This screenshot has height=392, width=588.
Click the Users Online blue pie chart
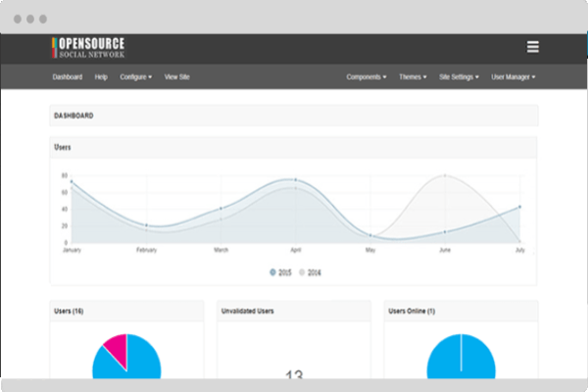coord(462,357)
